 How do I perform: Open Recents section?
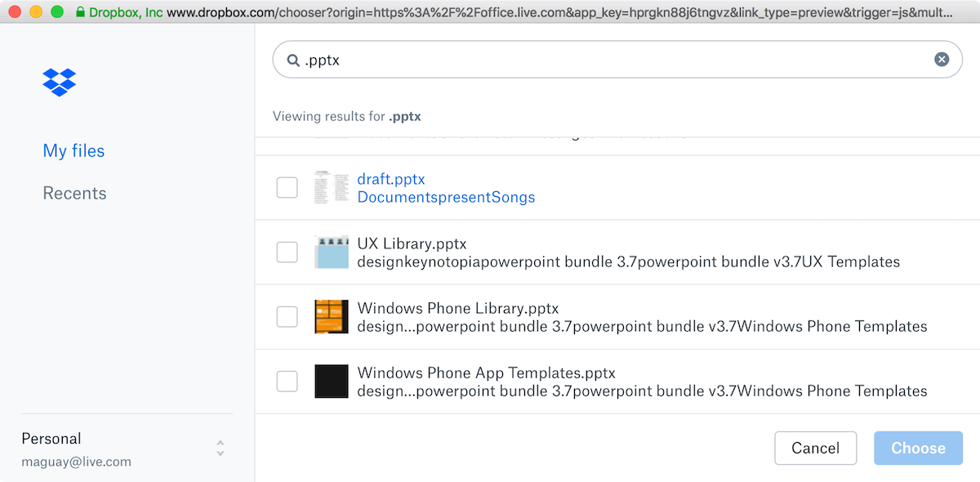tap(74, 194)
